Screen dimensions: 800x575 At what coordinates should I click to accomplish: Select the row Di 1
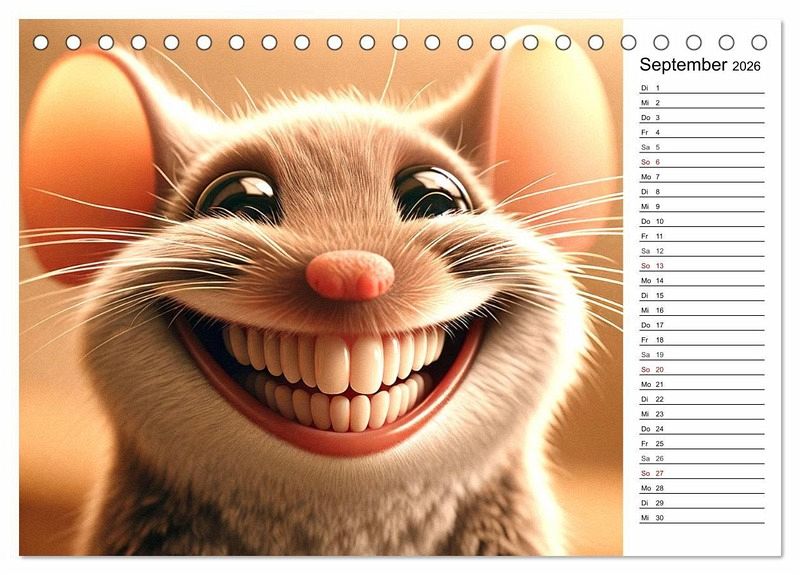702,88
